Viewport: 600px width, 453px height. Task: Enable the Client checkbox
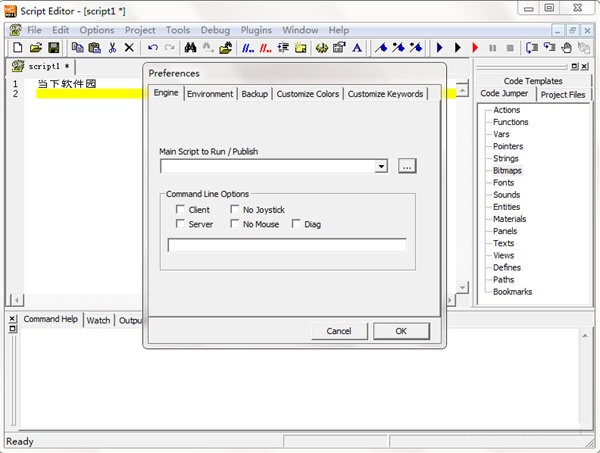(180, 209)
